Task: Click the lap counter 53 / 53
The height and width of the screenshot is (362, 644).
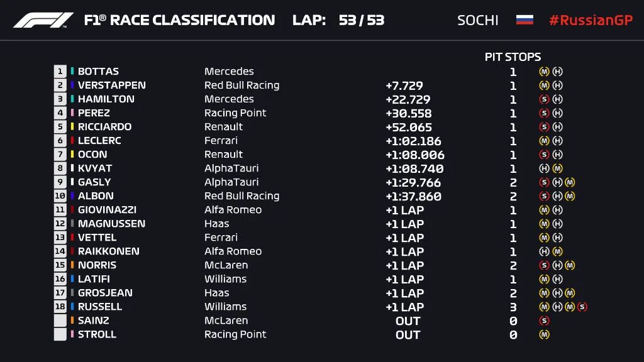Action: coord(361,20)
